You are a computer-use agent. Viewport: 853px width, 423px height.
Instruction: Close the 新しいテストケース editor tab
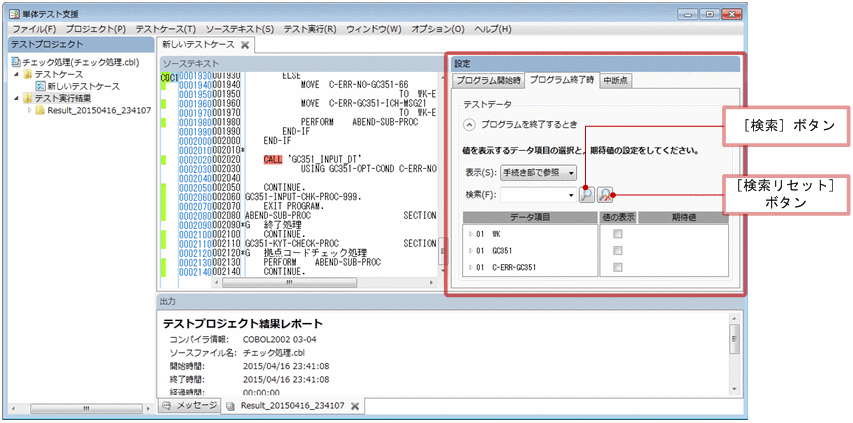[245, 45]
